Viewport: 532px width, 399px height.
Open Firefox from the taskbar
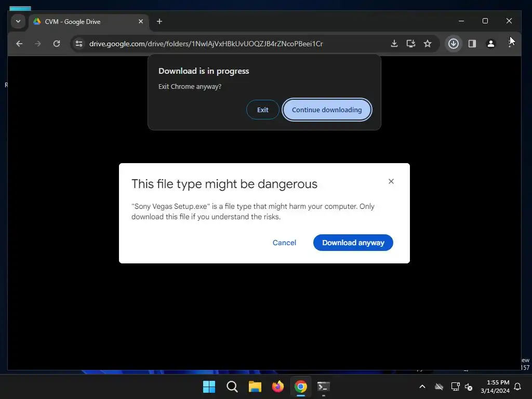278,387
